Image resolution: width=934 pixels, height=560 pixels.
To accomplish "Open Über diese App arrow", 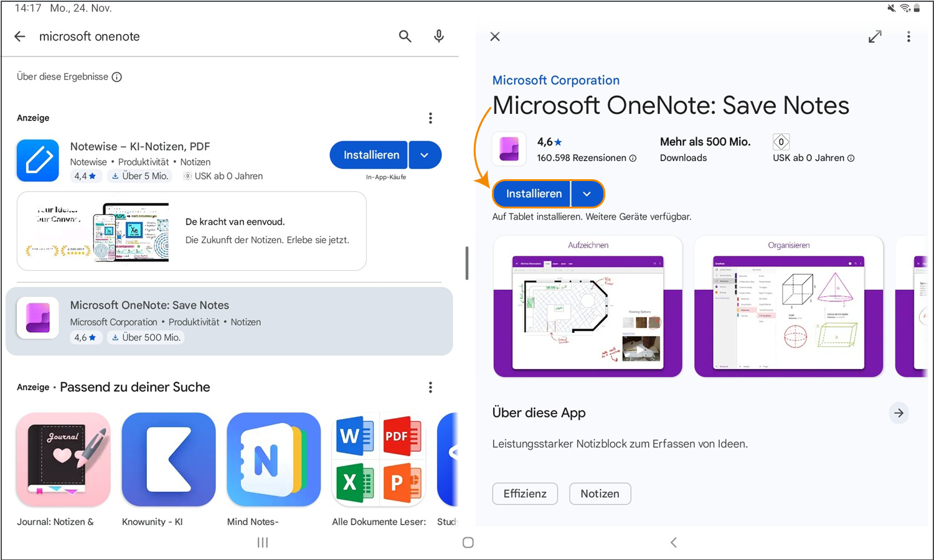I will click(899, 413).
